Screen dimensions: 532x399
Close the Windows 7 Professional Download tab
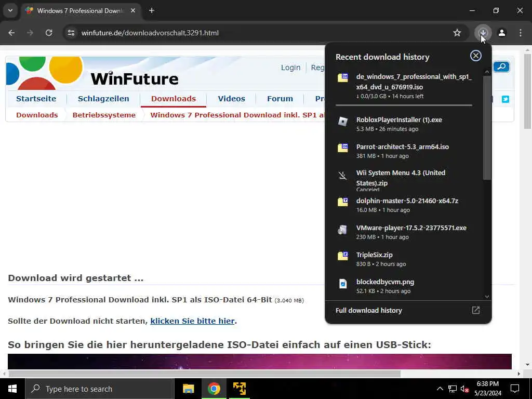[x=133, y=10]
